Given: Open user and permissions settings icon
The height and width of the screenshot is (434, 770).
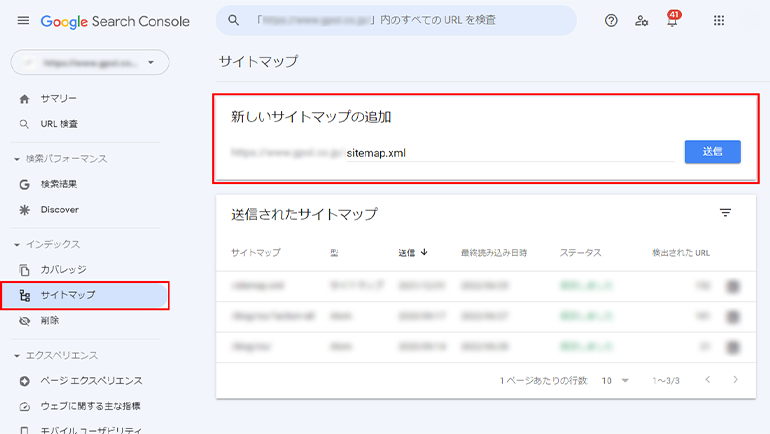Looking at the screenshot, I should pos(642,21).
